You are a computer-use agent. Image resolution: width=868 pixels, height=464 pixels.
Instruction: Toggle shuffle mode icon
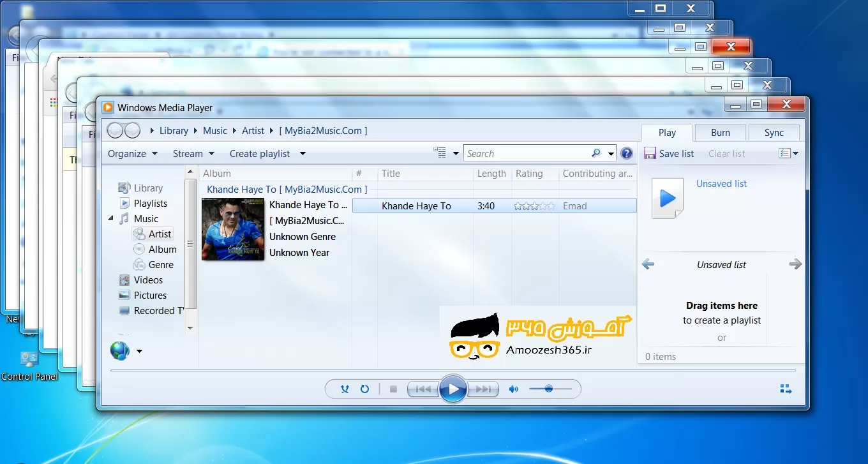(x=345, y=389)
